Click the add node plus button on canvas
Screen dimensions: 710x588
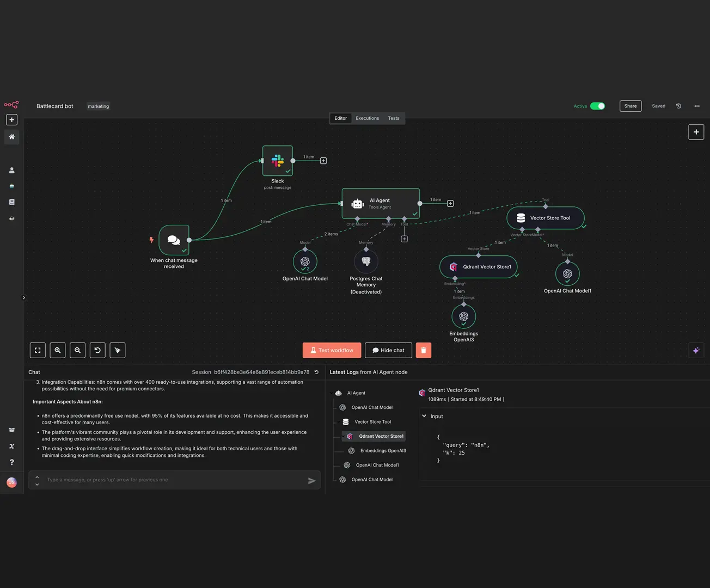696,132
